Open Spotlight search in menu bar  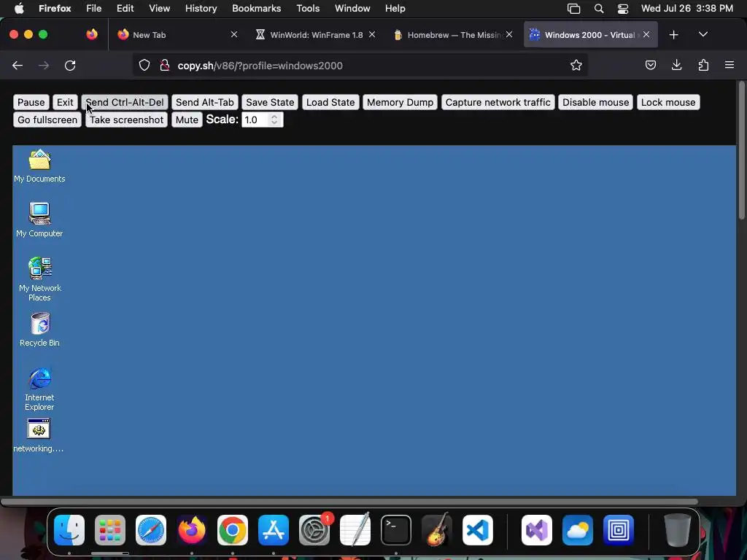pyautogui.click(x=599, y=9)
